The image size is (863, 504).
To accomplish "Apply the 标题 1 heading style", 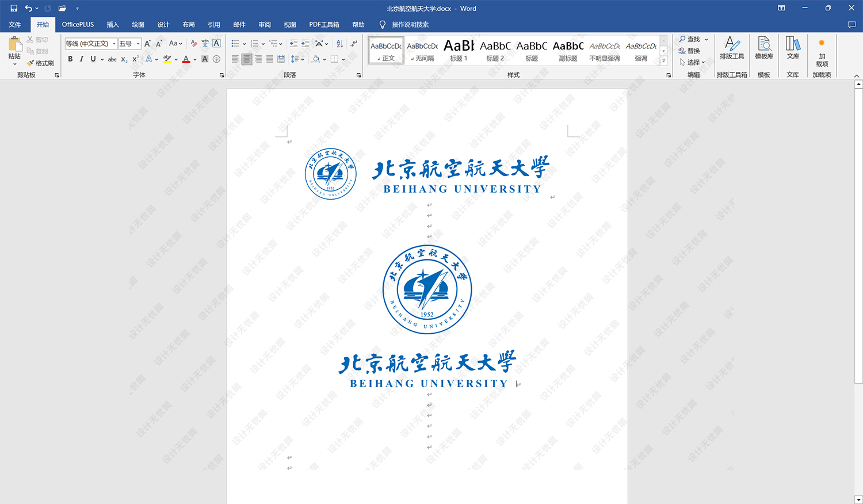I will click(459, 51).
